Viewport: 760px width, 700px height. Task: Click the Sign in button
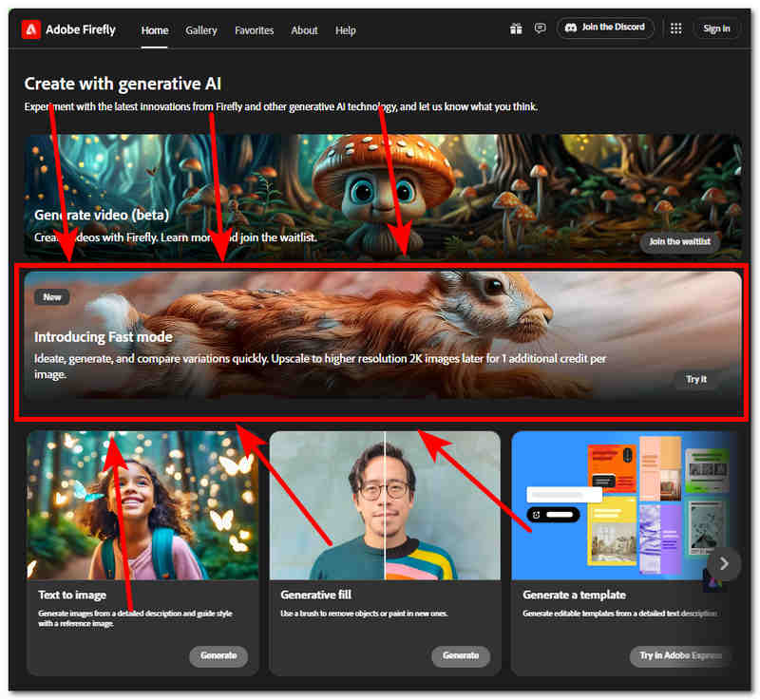[716, 28]
